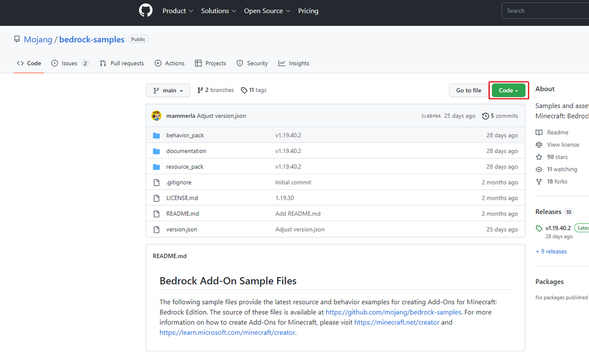Expand the Product menu in header

178,11
